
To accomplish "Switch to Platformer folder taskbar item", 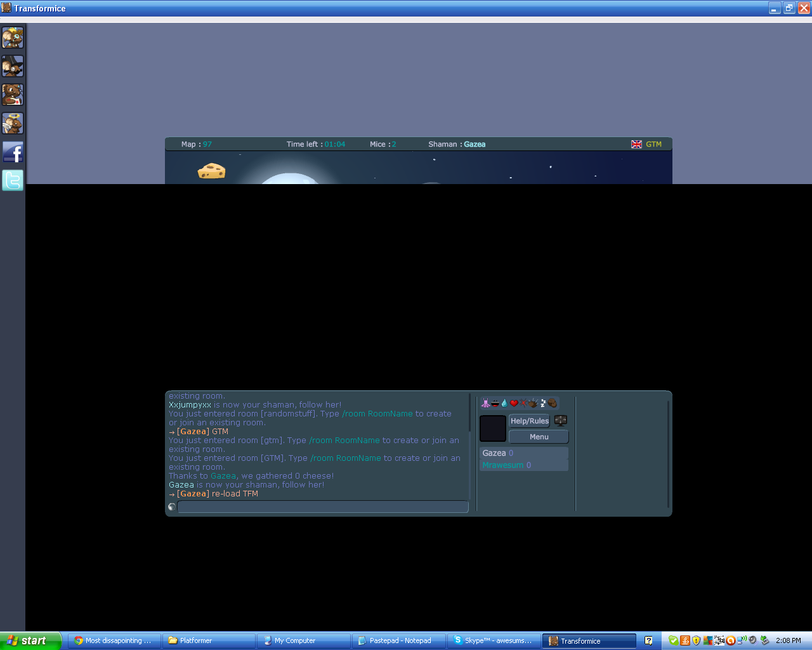I will click(x=209, y=640).
